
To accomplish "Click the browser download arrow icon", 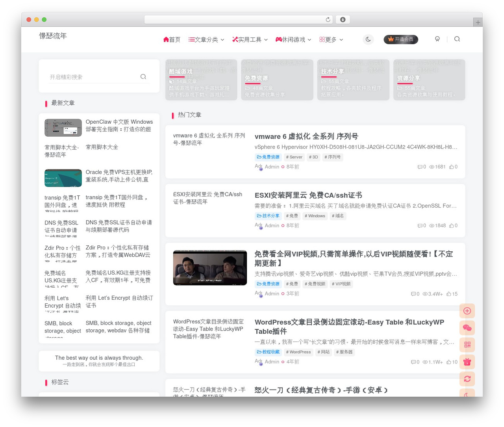I will pyautogui.click(x=343, y=19).
